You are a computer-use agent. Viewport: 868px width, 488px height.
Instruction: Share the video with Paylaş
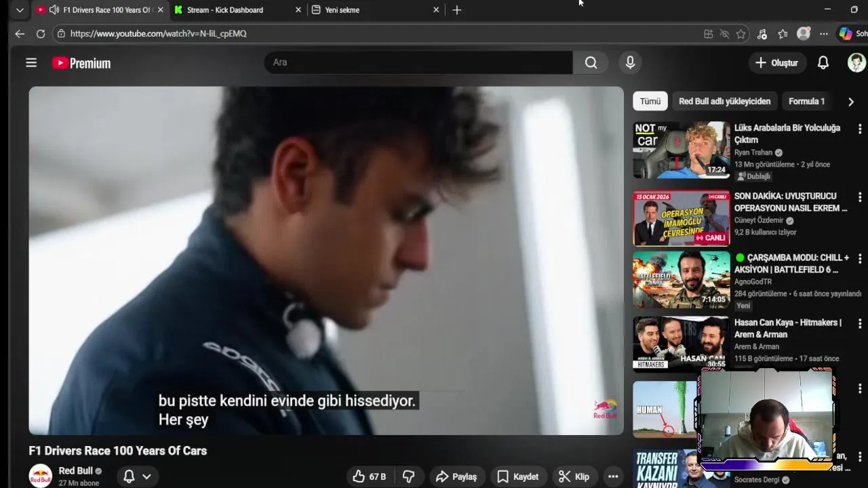tap(456, 476)
